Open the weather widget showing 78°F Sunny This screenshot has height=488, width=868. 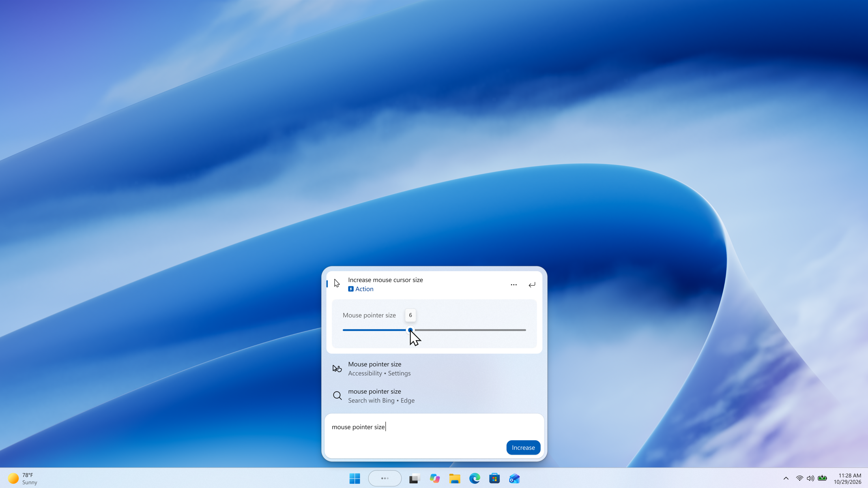pyautogui.click(x=23, y=479)
